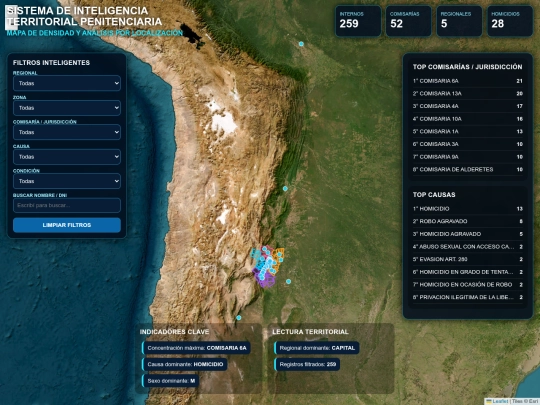Click the Filtros Inteligentes panel heading

coord(51,63)
